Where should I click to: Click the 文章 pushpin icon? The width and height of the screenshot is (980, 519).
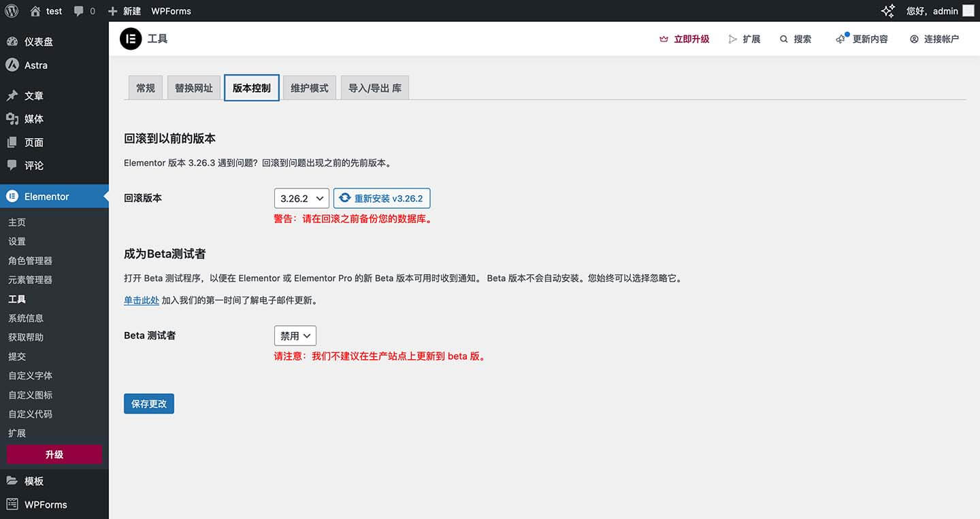point(12,96)
